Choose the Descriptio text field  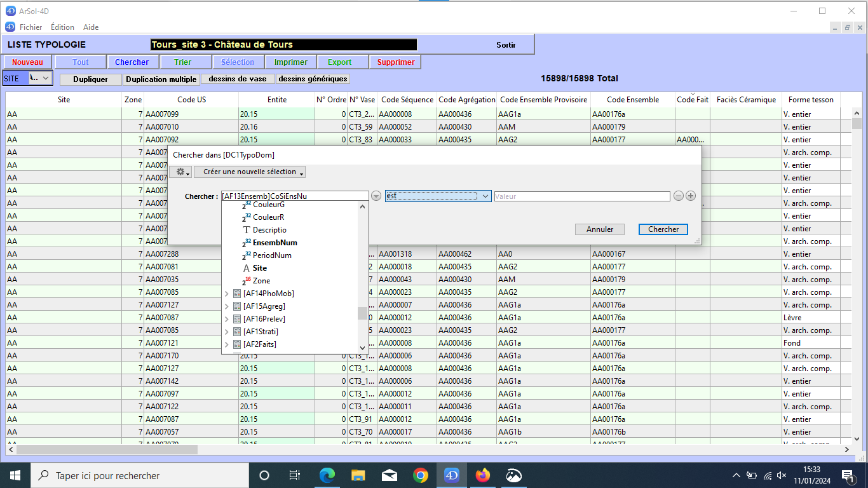[x=269, y=230]
